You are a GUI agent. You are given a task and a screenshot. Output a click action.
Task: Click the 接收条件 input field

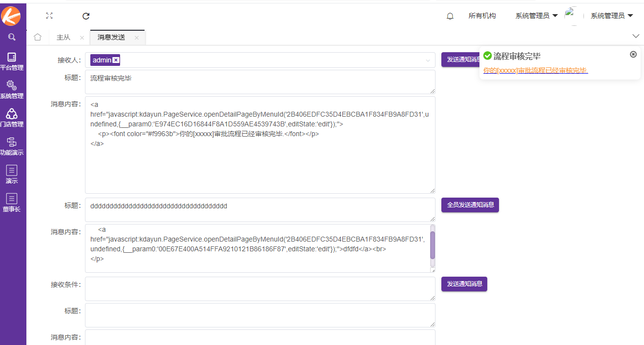click(260, 289)
